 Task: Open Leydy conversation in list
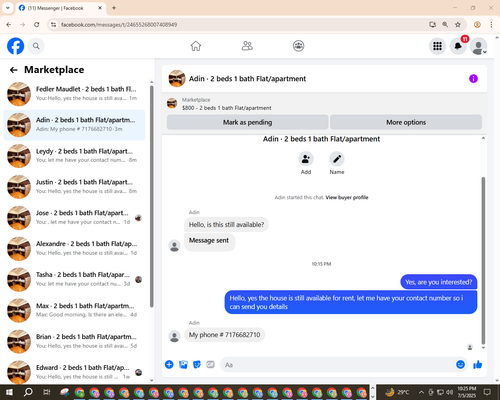pos(74,156)
